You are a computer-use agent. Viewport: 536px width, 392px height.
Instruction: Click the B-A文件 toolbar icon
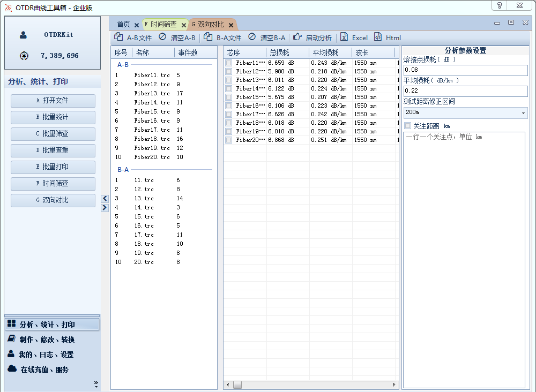tap(208, 37)
